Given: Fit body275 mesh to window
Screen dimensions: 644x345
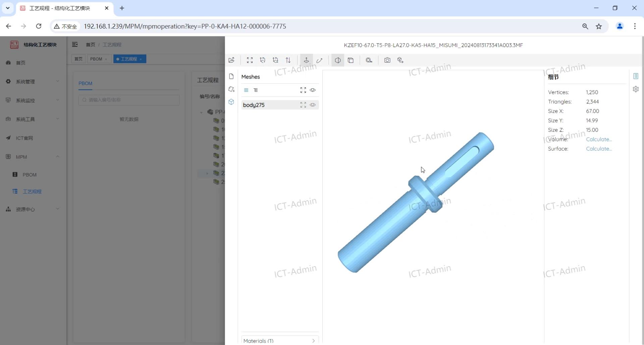Looking at the screenshot, I should pos(303,105).
